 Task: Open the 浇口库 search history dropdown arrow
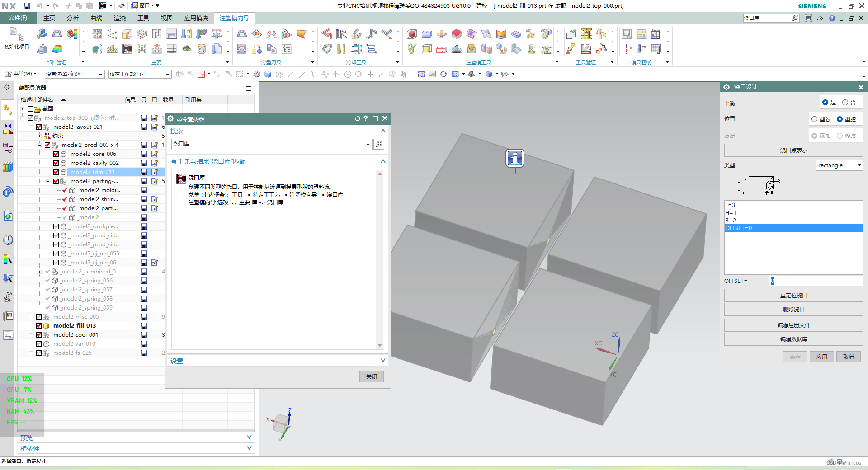pos(368,145)
